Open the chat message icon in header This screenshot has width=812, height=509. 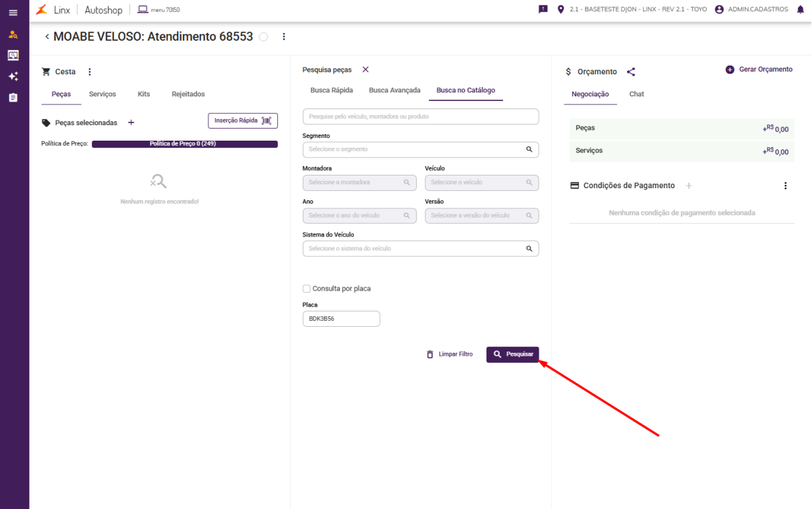point(543,9)
